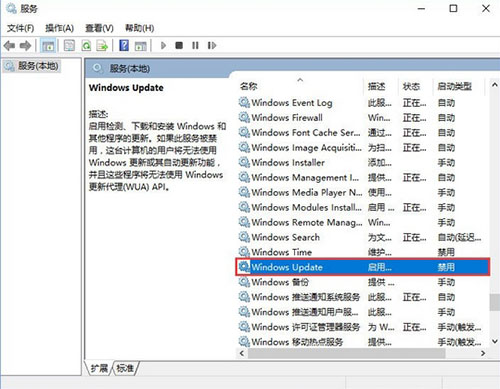Image resolution: width=500 pixels, height=389 pixels.
Task: Toggle the action pane toolbar icon
Action: pos(141,46)
